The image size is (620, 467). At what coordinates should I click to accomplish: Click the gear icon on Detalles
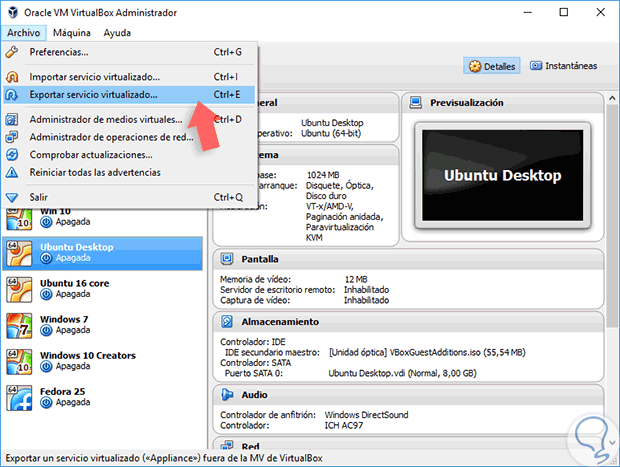tap(475, 66)
